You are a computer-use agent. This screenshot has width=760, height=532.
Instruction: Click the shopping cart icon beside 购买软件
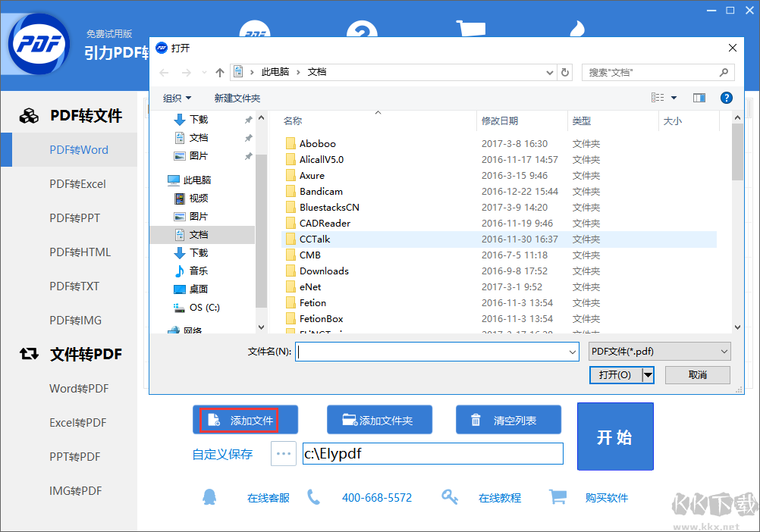pos(558,497)
